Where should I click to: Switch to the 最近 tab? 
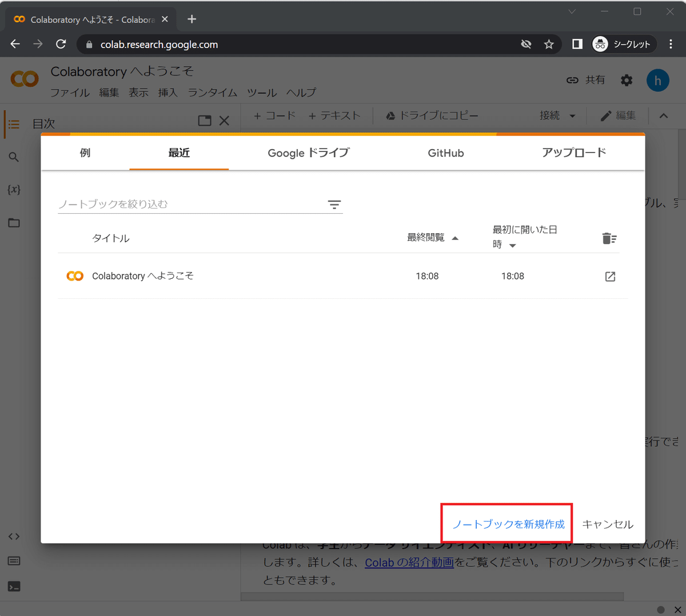(179, 153)
